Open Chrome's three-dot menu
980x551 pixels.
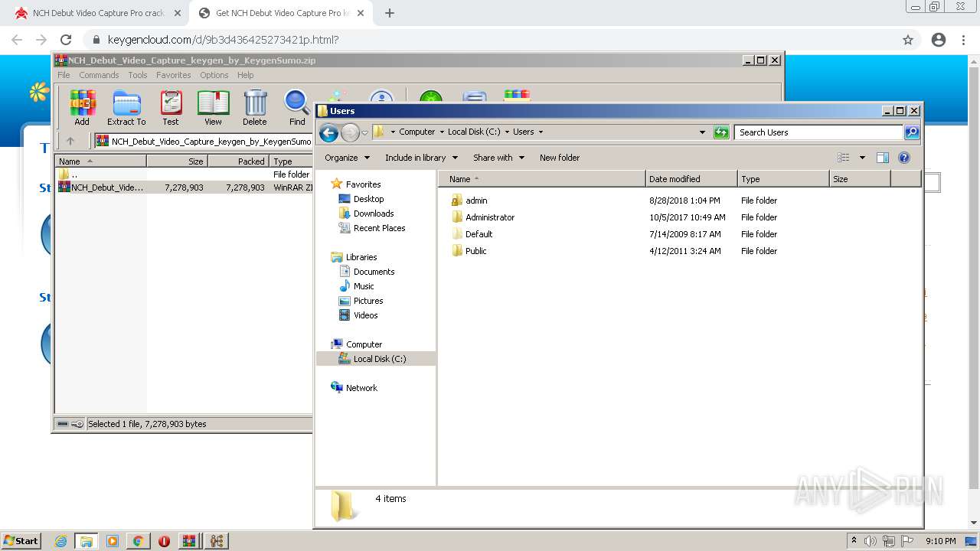(964, 40)
